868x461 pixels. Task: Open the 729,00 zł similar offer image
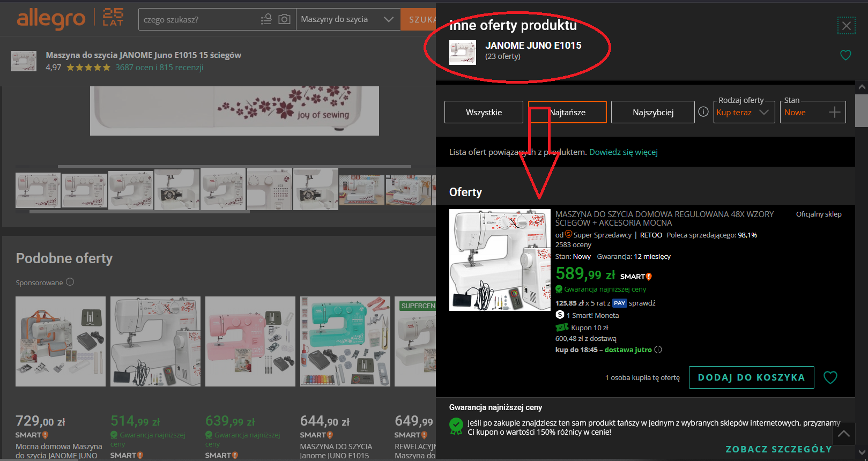coord(61,341)
